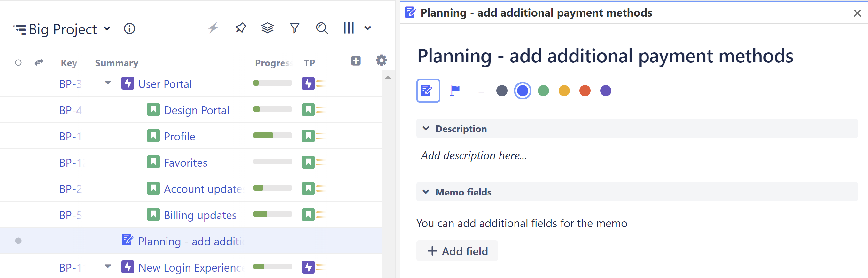Toggle the select-all circle in header
Image resolution: width=868 pixels, height=278 pixels.
(x=19, y=63)
